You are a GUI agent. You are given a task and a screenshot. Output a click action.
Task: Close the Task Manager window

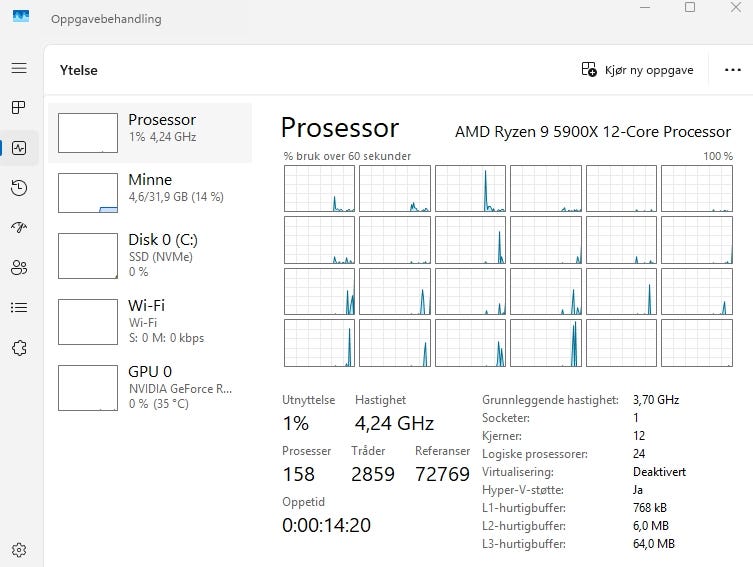point(736,7)
